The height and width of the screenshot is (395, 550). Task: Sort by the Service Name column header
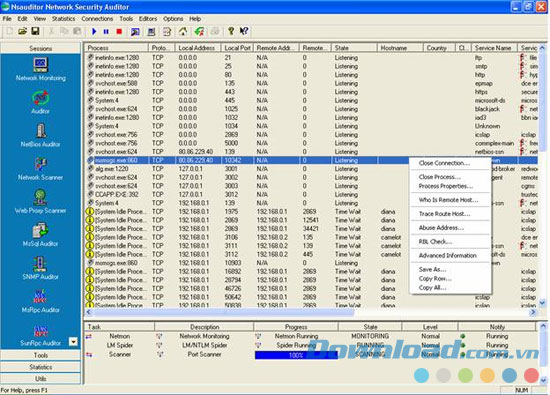pyautogui.click(x=494, y=48)
